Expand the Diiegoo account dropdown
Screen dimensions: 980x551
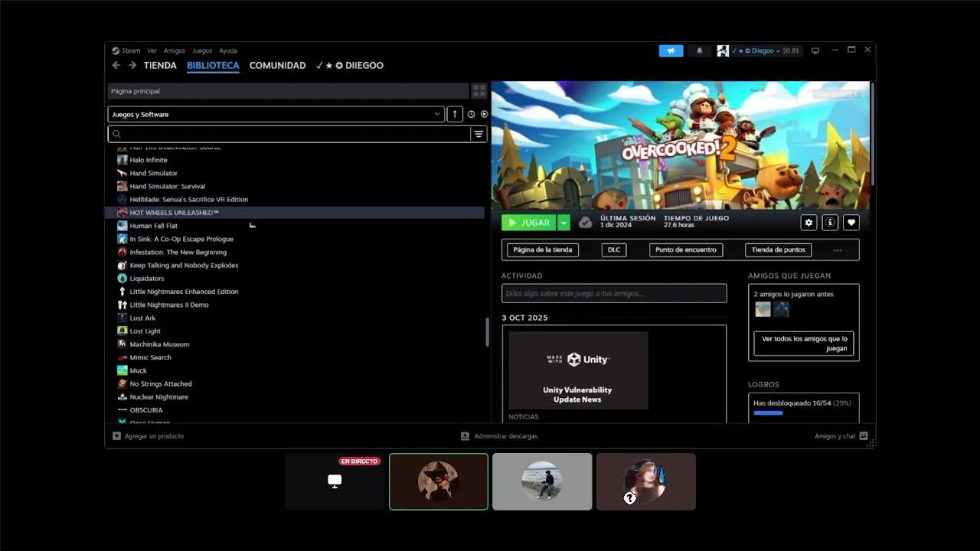click(766, 51)
